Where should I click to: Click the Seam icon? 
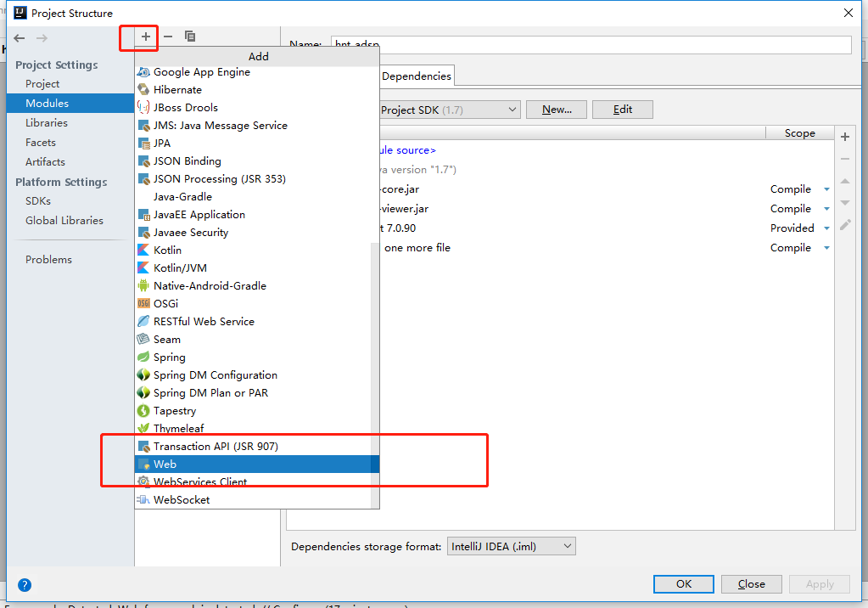(x=143, y=339)
